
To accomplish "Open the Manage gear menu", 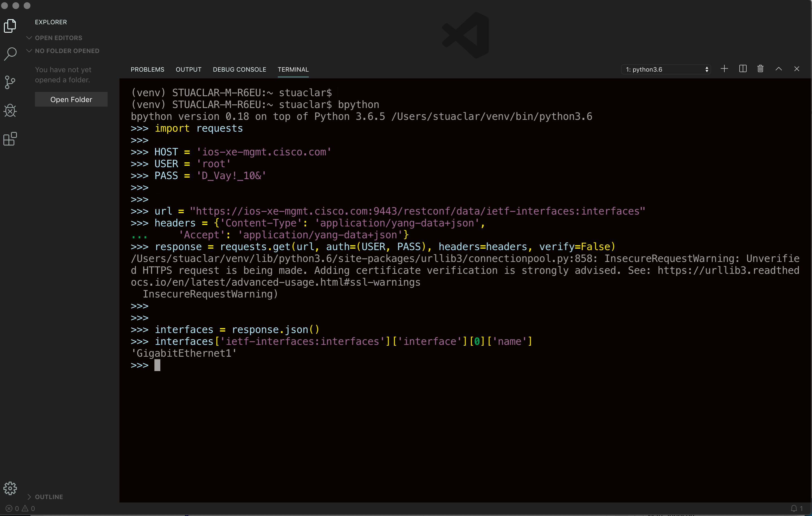I will click(10, 488).
